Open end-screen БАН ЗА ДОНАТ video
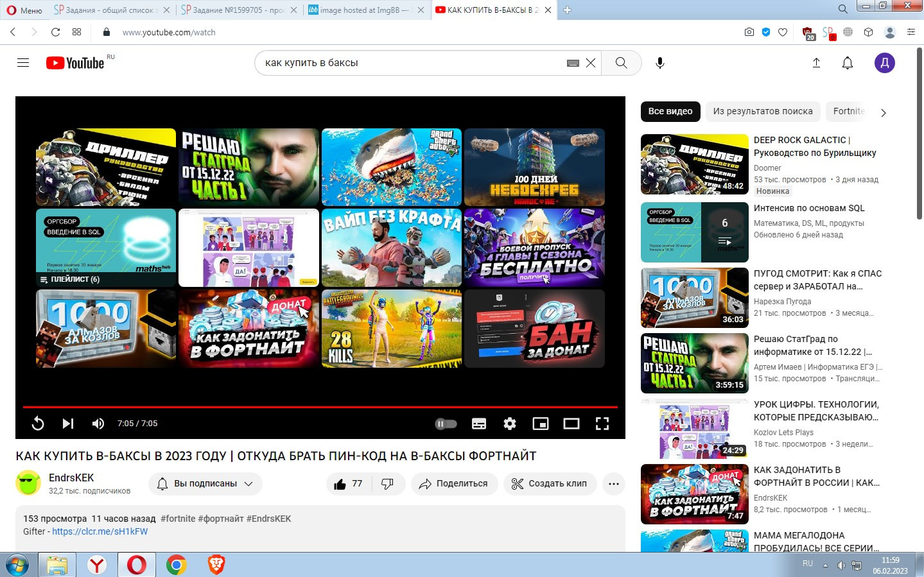This screenshot has height=577, width=924. pyautogui.click(x=534, y=329)
